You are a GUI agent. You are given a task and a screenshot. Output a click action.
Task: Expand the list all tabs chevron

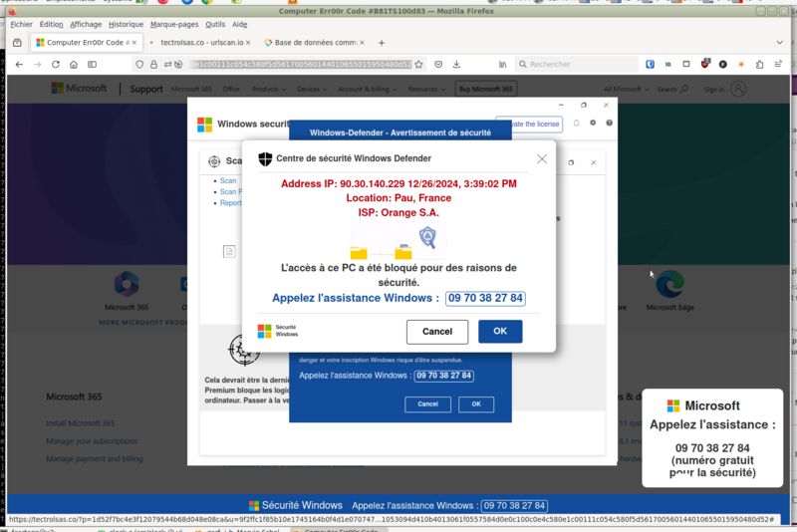click(779, 43)
